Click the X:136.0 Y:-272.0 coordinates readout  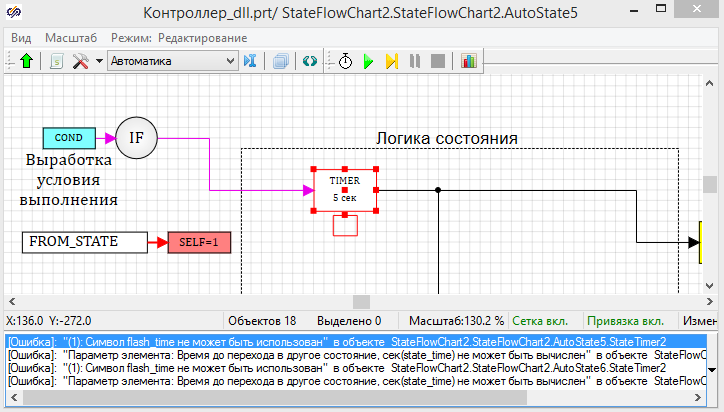pos(48,321)
